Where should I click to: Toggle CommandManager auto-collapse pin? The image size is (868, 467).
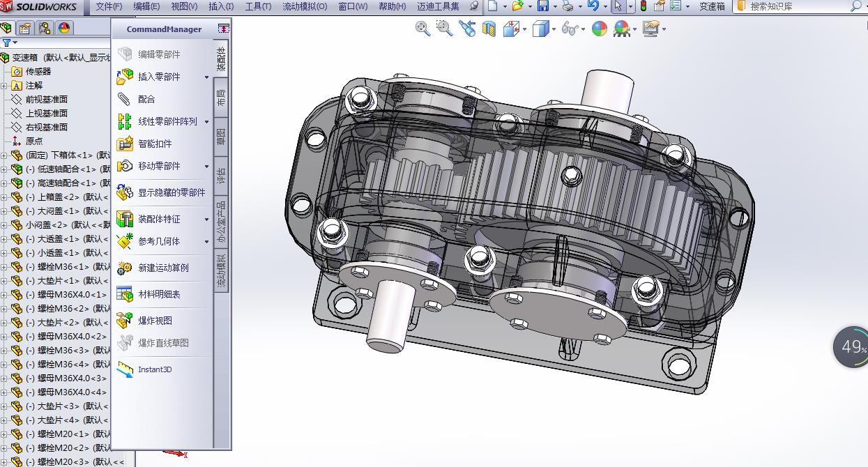[223, 29]
